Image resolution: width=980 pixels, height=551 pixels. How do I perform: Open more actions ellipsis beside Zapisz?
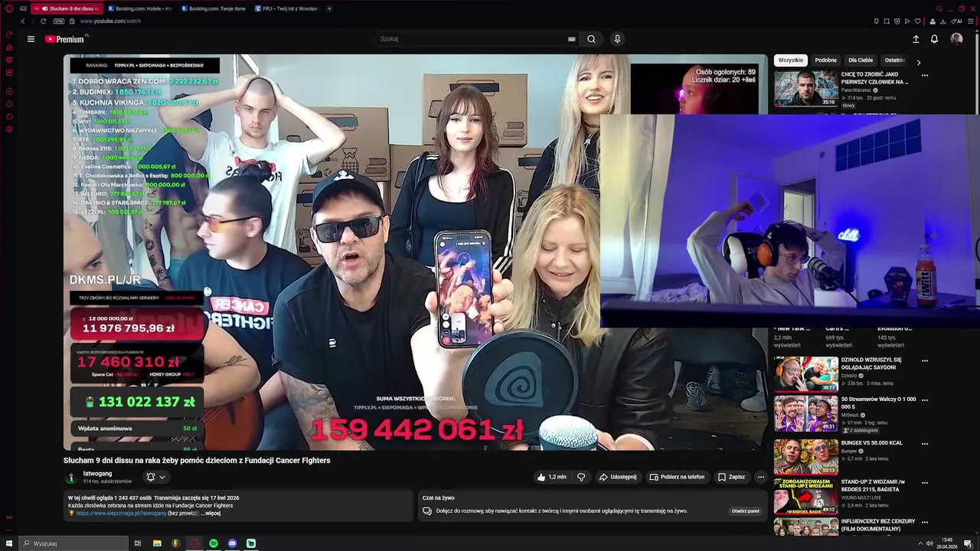pos(760,477)
